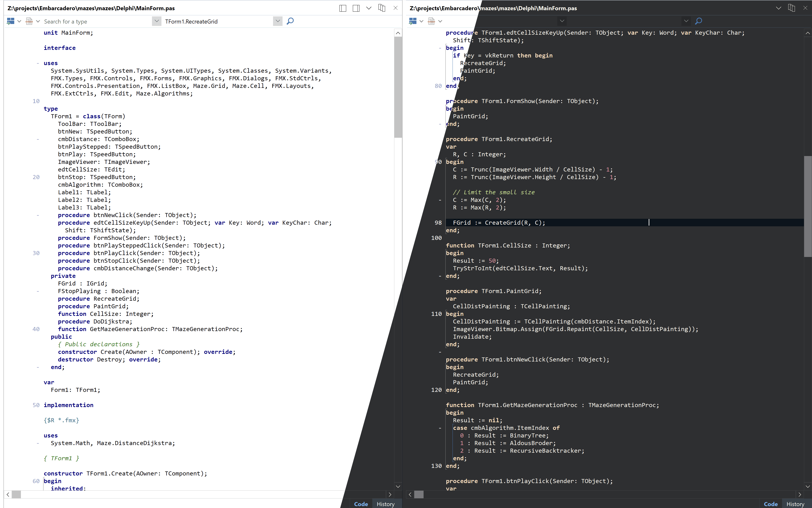Select the TForm1.RecreateGrid method combo box
The image size is (812, 508).
(219, 22)
